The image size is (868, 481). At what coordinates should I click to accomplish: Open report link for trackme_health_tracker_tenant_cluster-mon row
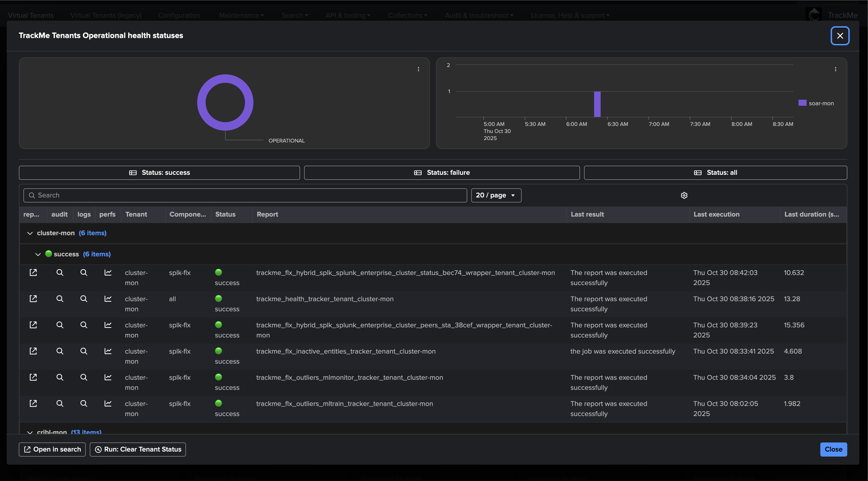coord(33,299)
